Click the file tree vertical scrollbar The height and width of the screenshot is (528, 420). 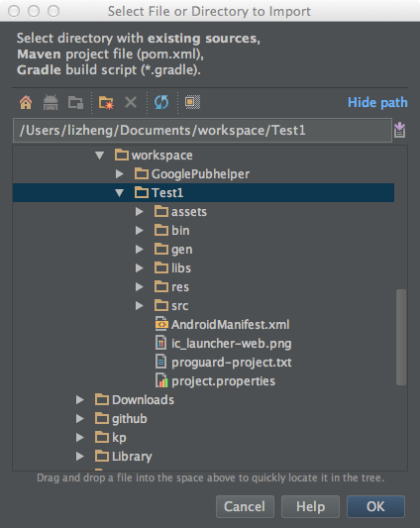click(x=401, y=337)
